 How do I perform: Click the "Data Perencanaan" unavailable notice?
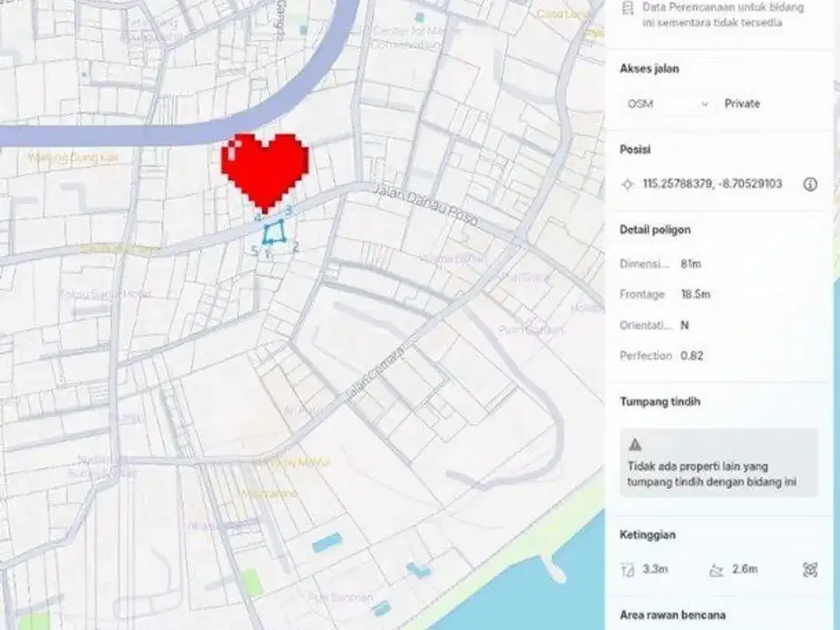[x=723, y=15]
